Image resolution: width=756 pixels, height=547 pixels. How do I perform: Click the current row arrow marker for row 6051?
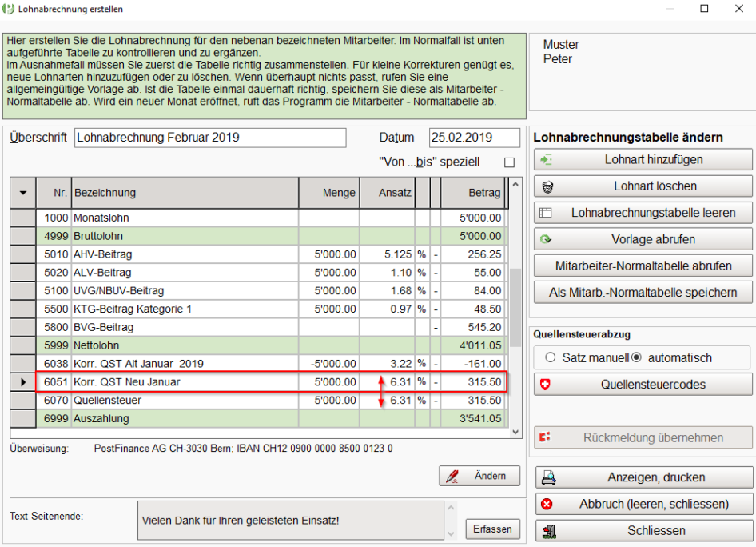point(23,382)
